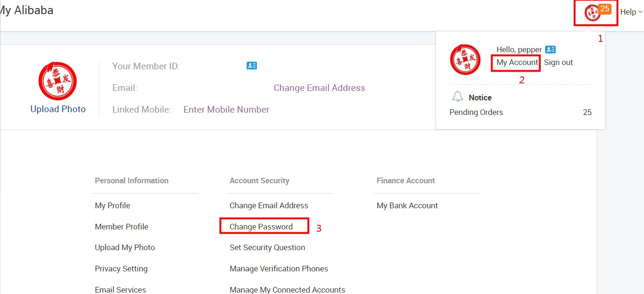Expand the Help dropdown menu
Screen dimensions: 644x294
pyautogui.click(x=631, y=12)
